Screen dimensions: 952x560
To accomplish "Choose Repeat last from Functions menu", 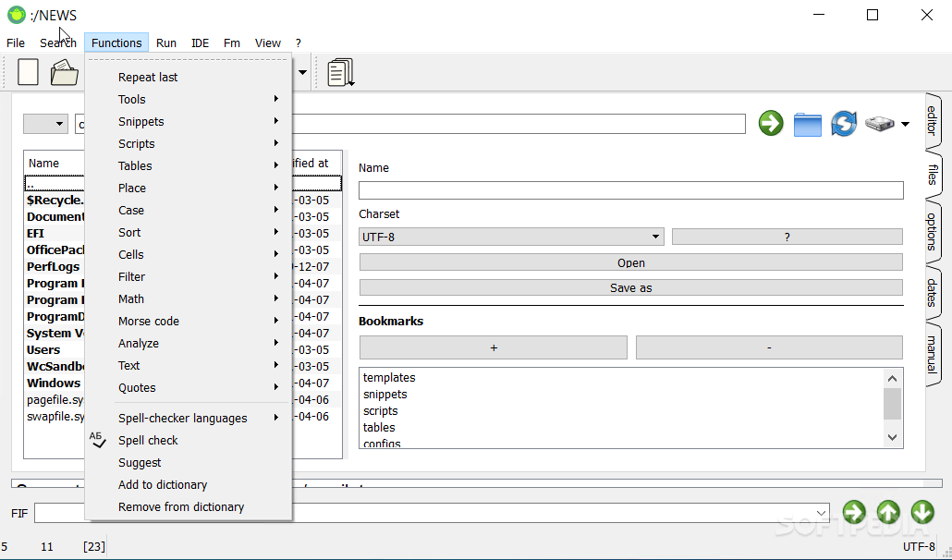I will coord(189,77).
